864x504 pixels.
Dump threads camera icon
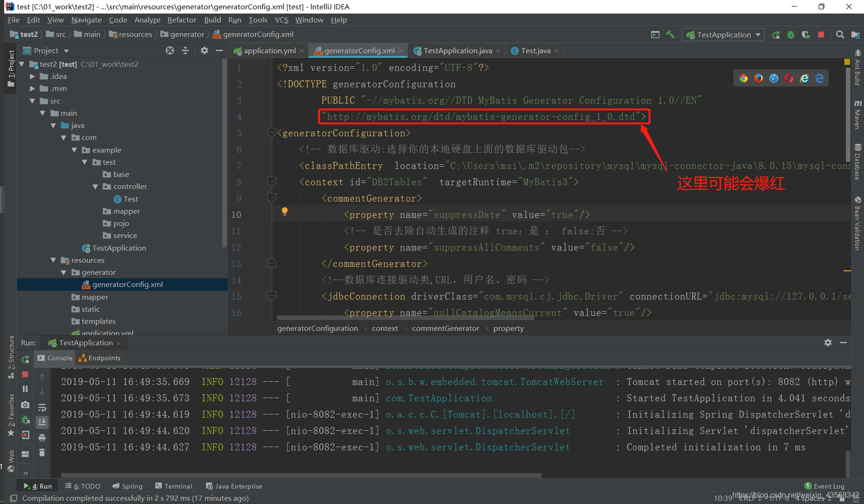[25, 405]
